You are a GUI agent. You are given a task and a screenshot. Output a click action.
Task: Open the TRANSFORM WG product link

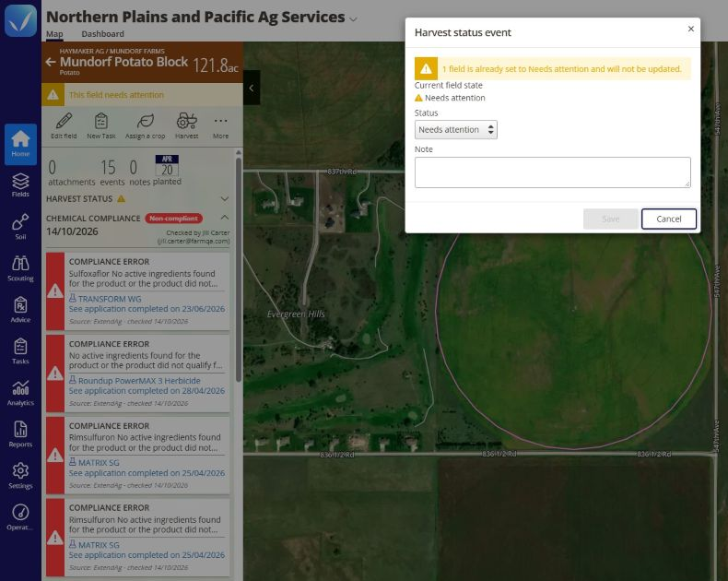[110, 299]
